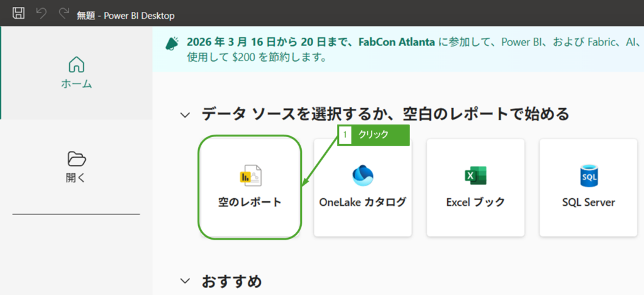
Task: Click the データ ソースを選択するか heading text
Action: (x=385, y=114)
